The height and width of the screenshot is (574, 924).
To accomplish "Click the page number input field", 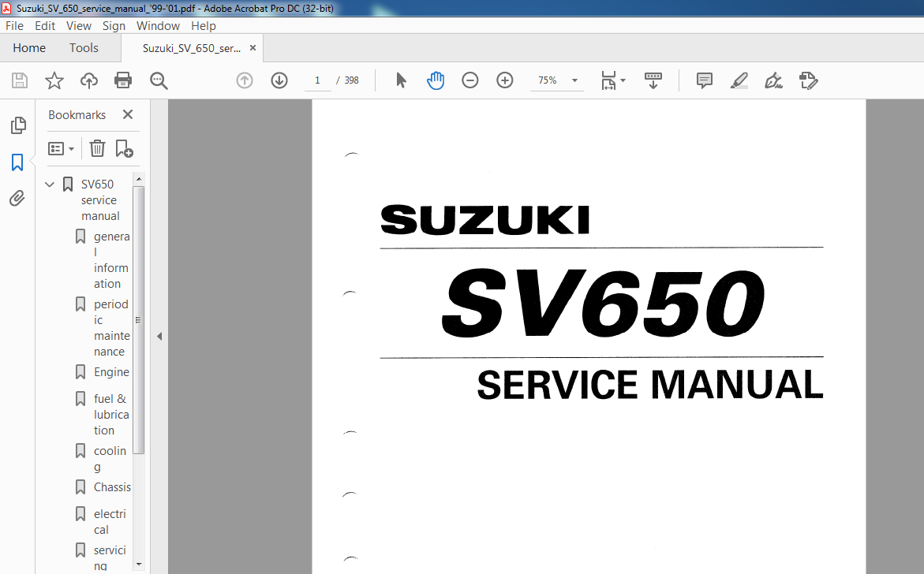I will pyautogui.click(x=318, y=80).
